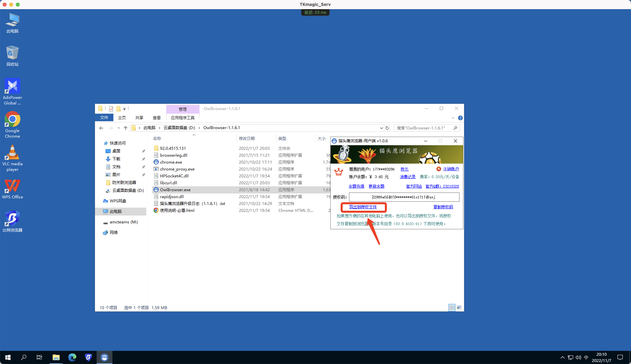Image resolution: width=631 pixels, height=364 pixels.
Task: Collapse the ribbon with the chevron arrow
Action: click(453, 118)
